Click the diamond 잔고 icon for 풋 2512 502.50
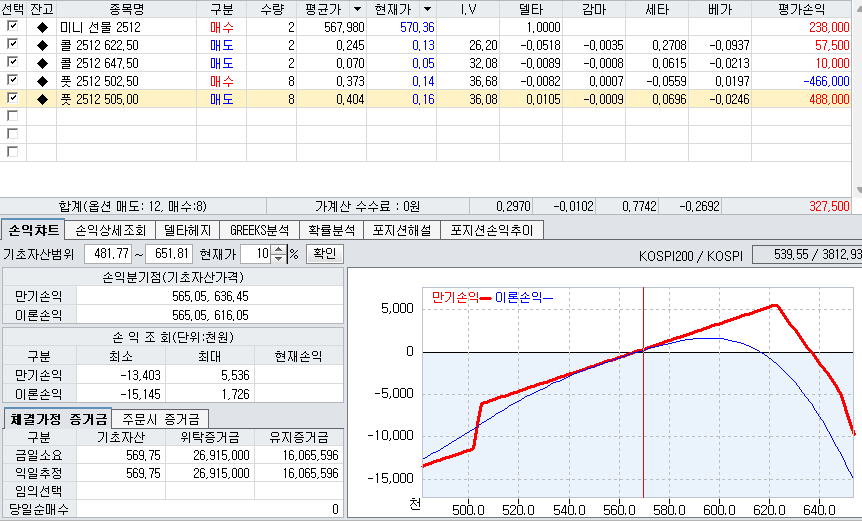Screen dimensions: 862x521 [42, 82]
